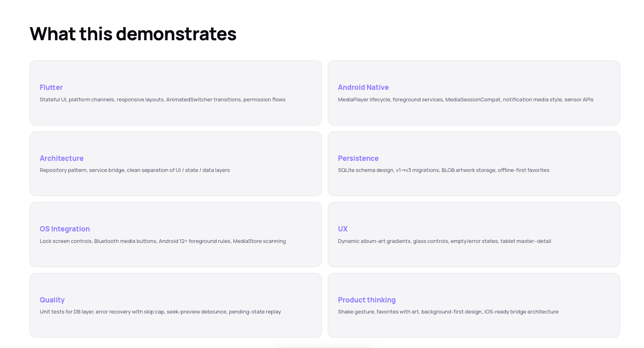Select the Shake gesture description line
The width and height of the screenshot is (644, 348).
(448, 312)
